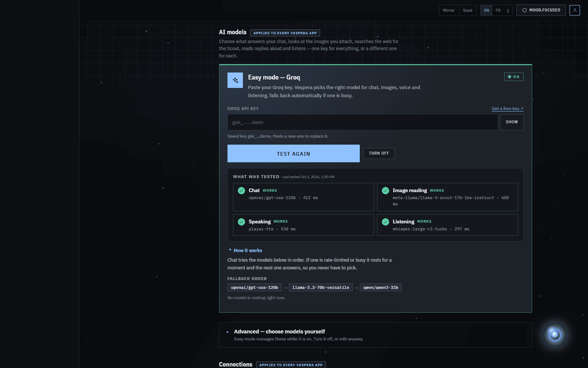Click the 'Saved key gsk_...demo' note

[x=278, y=136]
